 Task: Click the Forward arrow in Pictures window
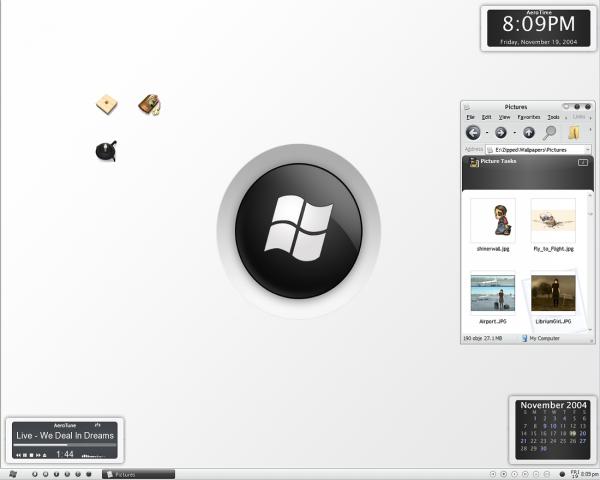tap(501, 133)
